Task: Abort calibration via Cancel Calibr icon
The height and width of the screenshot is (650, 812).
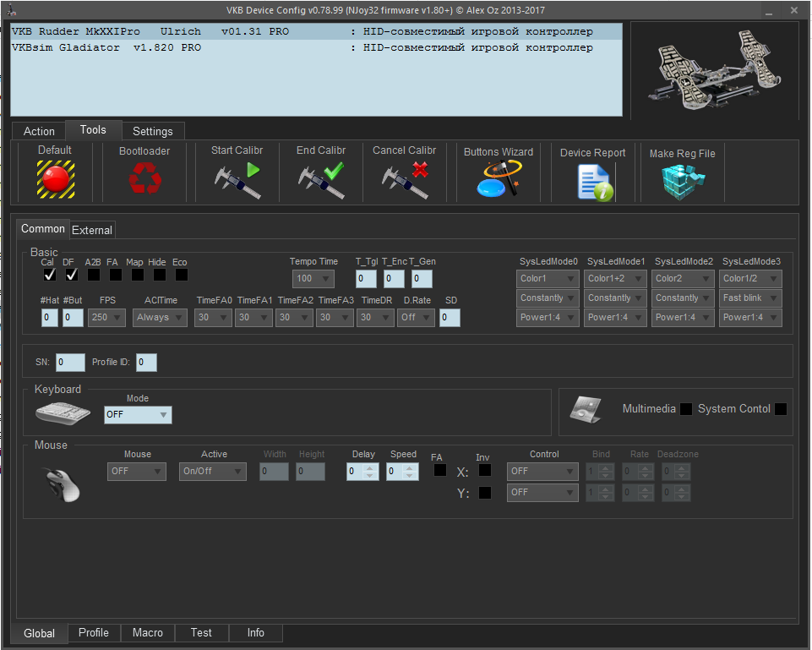Action: pyautogui.click(x=405, y=180)
